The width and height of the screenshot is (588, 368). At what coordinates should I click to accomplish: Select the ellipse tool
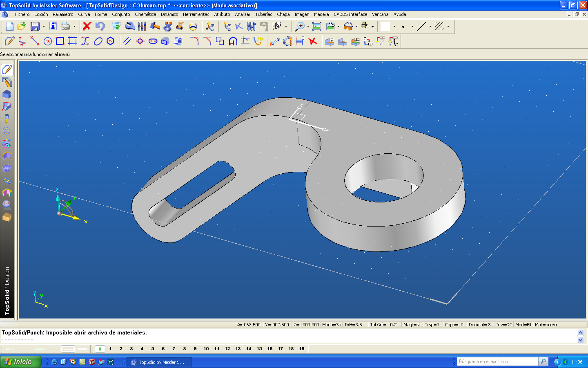[98, 41]
